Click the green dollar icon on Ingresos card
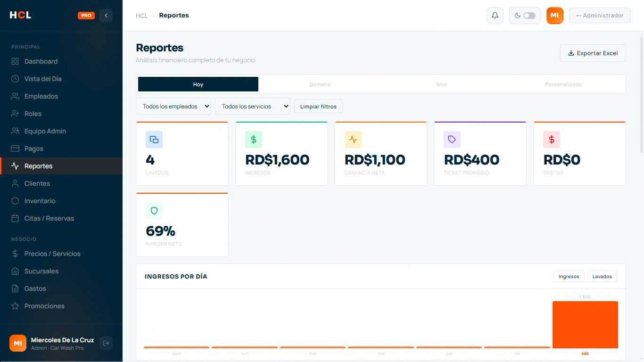 tap(254, 140)
